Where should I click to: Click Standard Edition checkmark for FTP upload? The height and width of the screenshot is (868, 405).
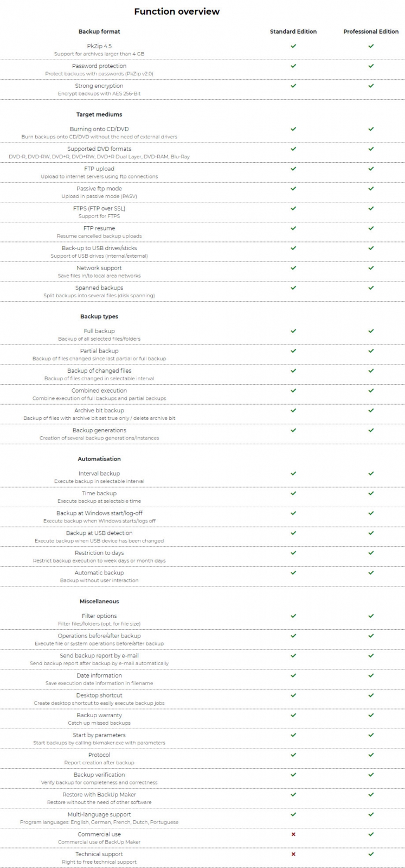click(x=293, y=169)
